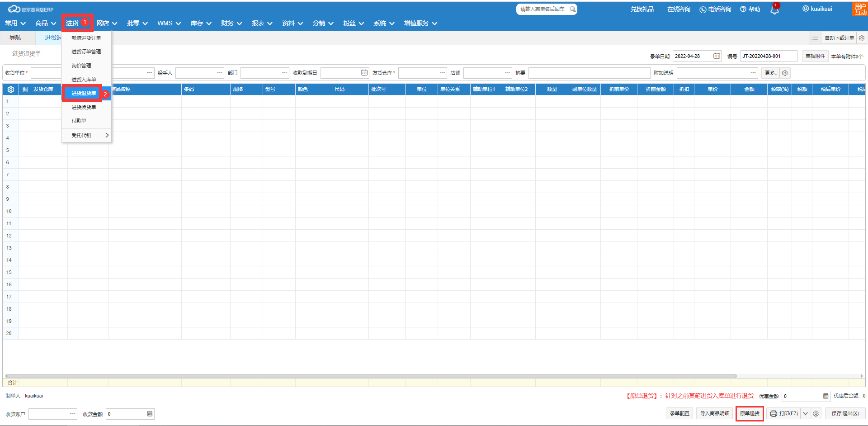
Task: Open 付款单 from the menu
Action: tap(86, 121)
